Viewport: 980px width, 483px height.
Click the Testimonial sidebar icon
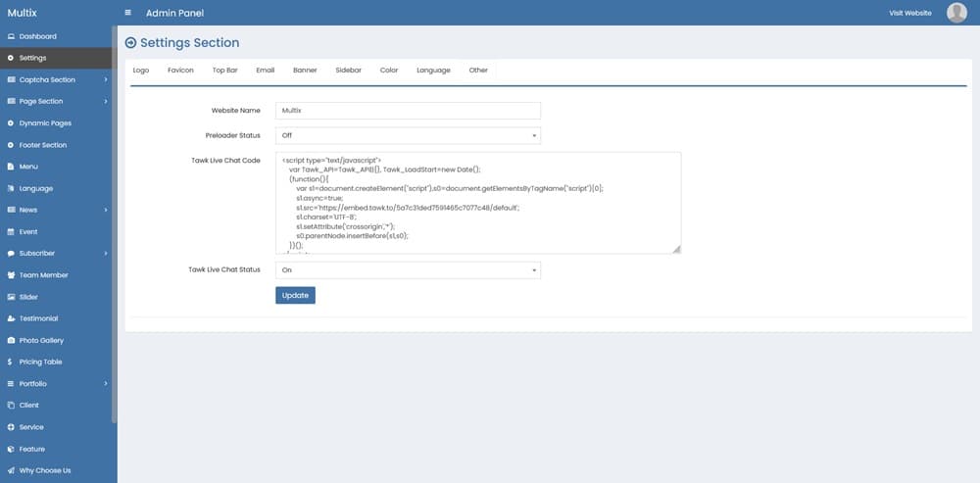pyautogui.click(x=11, y=318)
